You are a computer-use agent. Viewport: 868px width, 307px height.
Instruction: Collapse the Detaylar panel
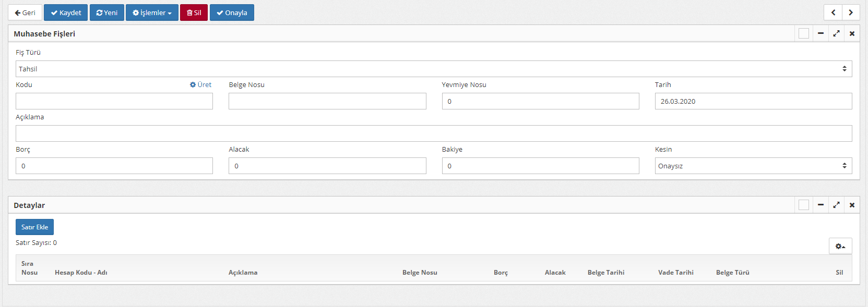pyautogui.click(x=821, y=205)
